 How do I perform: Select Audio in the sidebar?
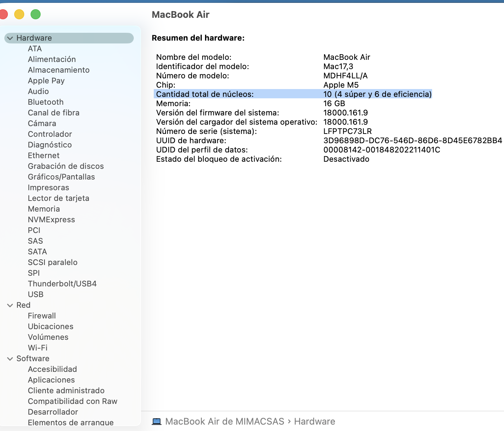[38, 92]
